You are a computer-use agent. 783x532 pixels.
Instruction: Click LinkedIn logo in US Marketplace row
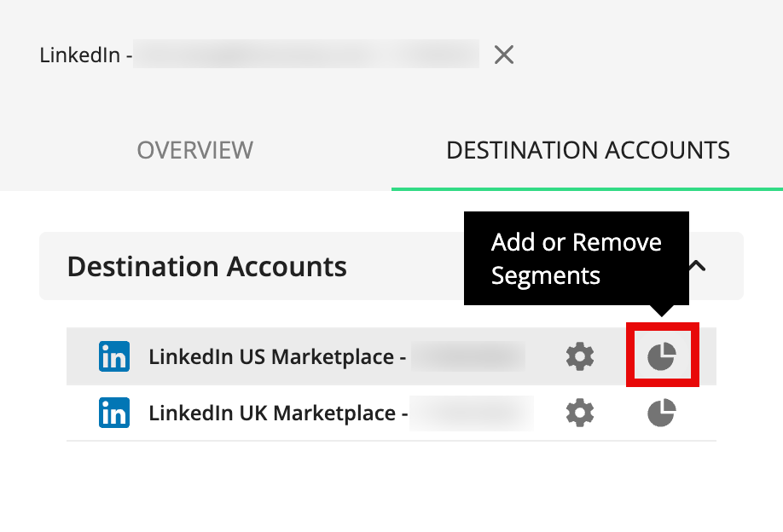(114, 356)
